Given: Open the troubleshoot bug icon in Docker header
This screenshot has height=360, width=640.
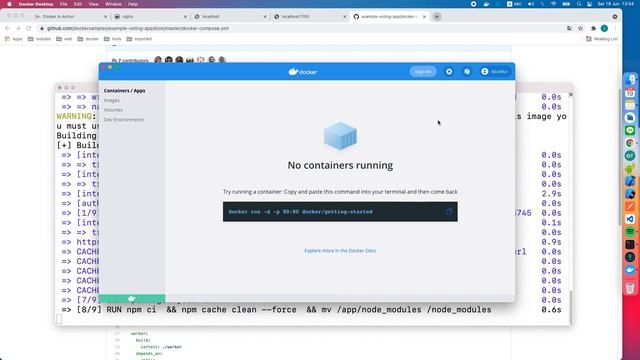Looking at the screenshot, I should click(467, 71).
